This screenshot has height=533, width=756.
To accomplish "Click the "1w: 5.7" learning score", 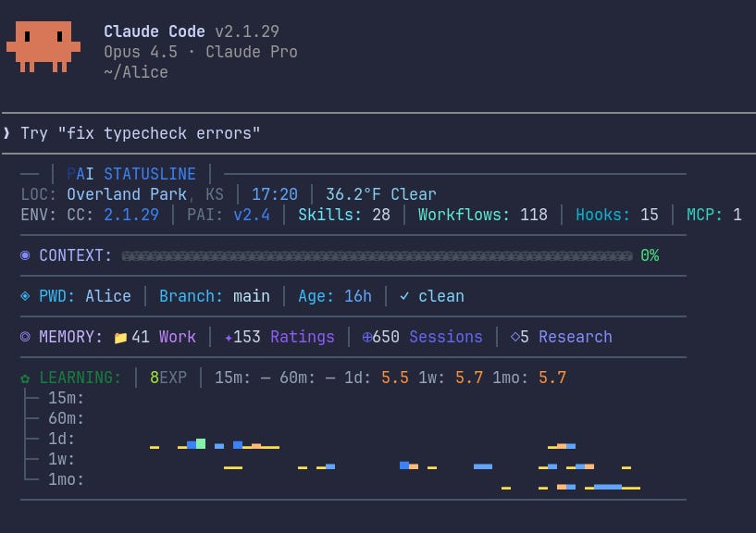I will 451,378.
